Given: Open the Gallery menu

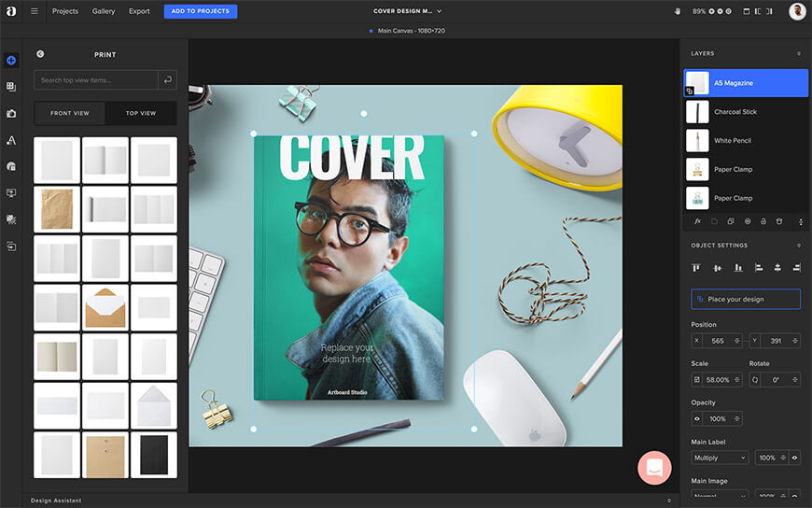Looking at the screenshot, I should [104, 11].
